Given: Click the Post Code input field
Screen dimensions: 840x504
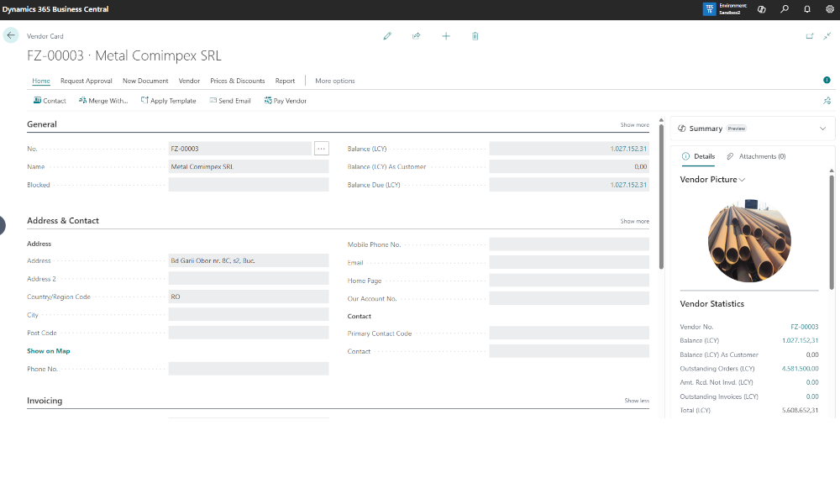Looking at the screenshot, I should coord(249,333).
